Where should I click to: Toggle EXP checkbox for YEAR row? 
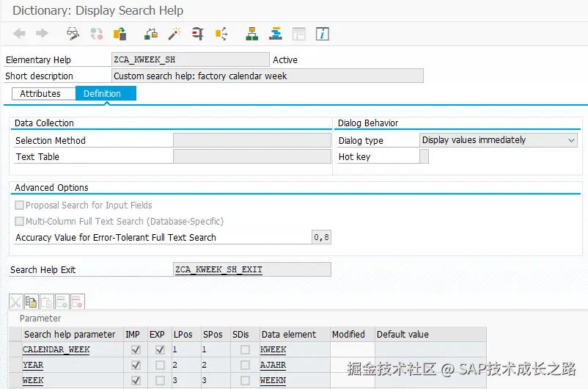[160, 365]
